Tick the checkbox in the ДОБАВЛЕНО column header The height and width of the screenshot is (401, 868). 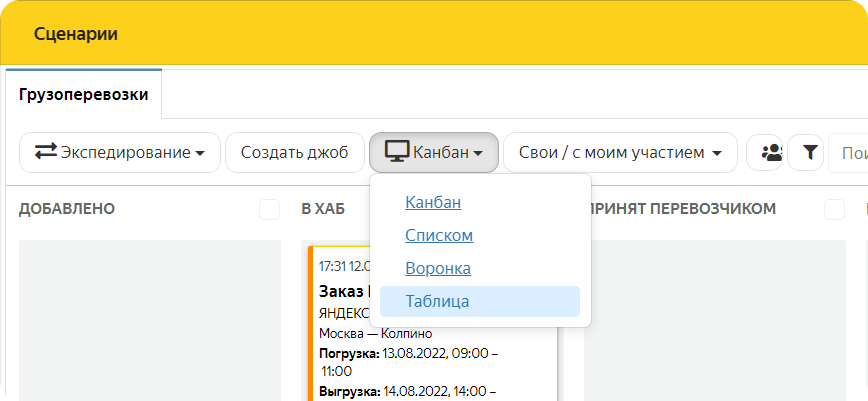tap(269, 209)
